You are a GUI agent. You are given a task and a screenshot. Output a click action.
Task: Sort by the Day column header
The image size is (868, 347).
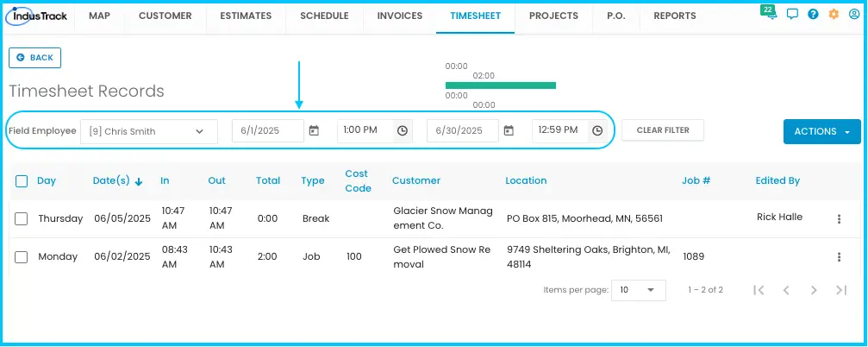click(47, 180)
